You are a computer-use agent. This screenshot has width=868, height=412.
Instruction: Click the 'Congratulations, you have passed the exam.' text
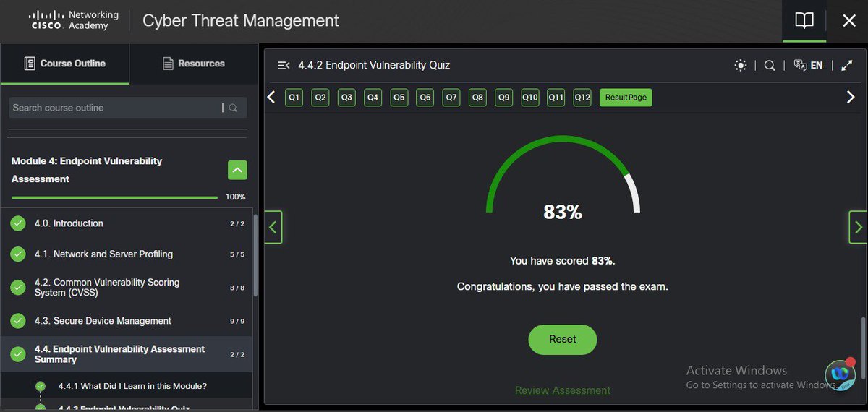pyautogui.click(x=563, y=286)
